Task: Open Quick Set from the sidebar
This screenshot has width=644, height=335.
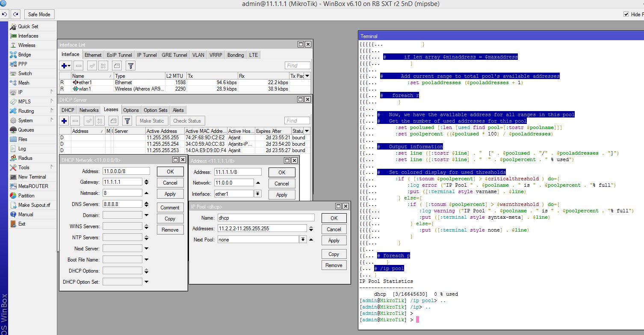Action: pyautogui.click(x=28, y=26)
